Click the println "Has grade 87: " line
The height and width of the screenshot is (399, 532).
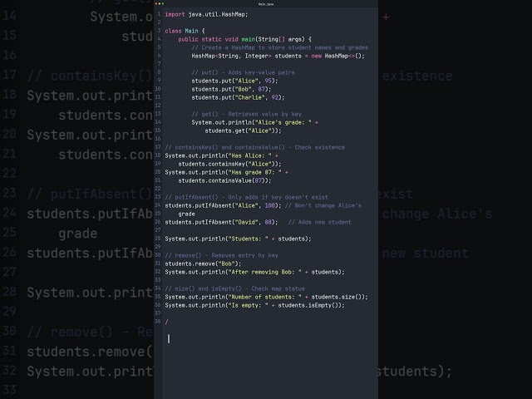click(226, 172)
